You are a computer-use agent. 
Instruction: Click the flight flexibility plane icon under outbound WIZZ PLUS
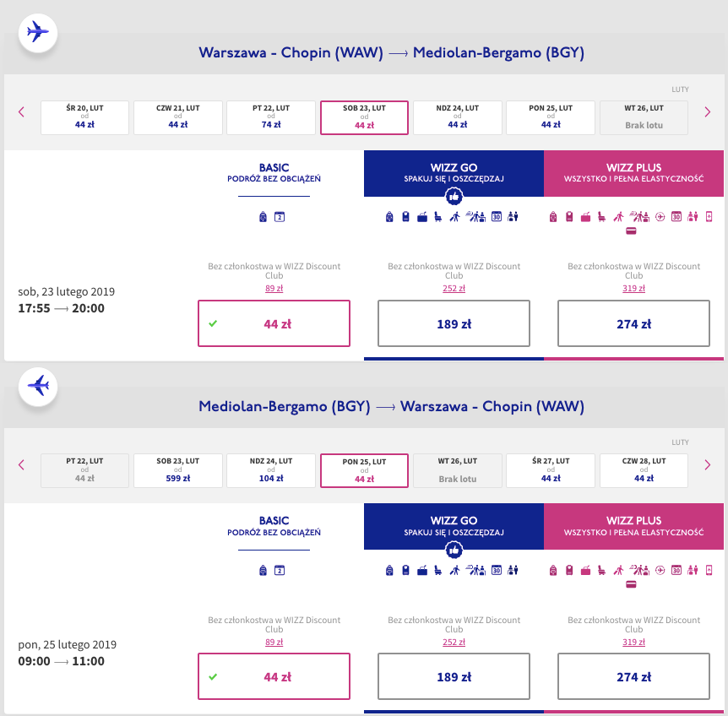click(x=660, y=217)
